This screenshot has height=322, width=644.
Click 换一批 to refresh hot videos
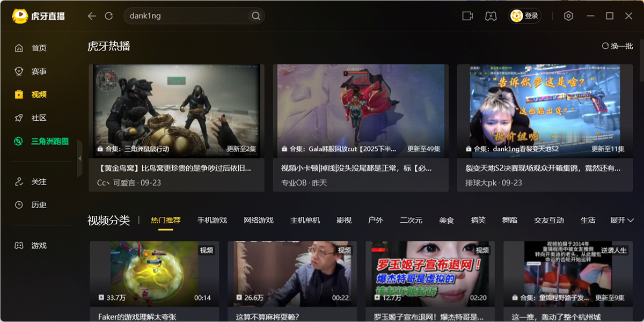point(618,46)
